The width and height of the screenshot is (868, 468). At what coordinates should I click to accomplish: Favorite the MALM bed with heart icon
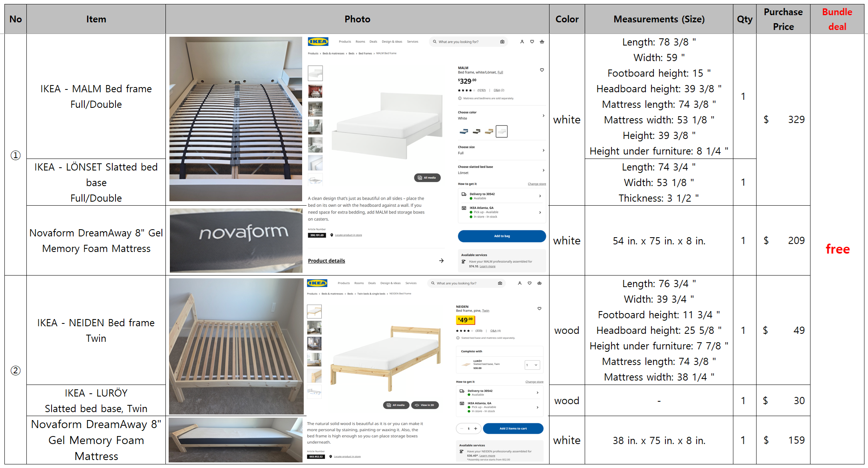coord(542,70)
